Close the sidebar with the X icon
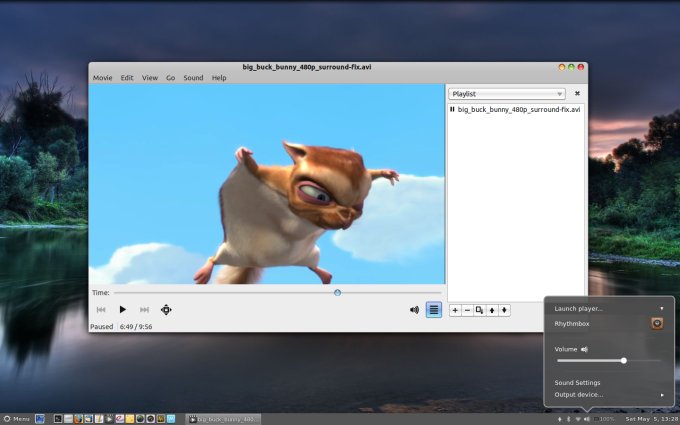 577,93
